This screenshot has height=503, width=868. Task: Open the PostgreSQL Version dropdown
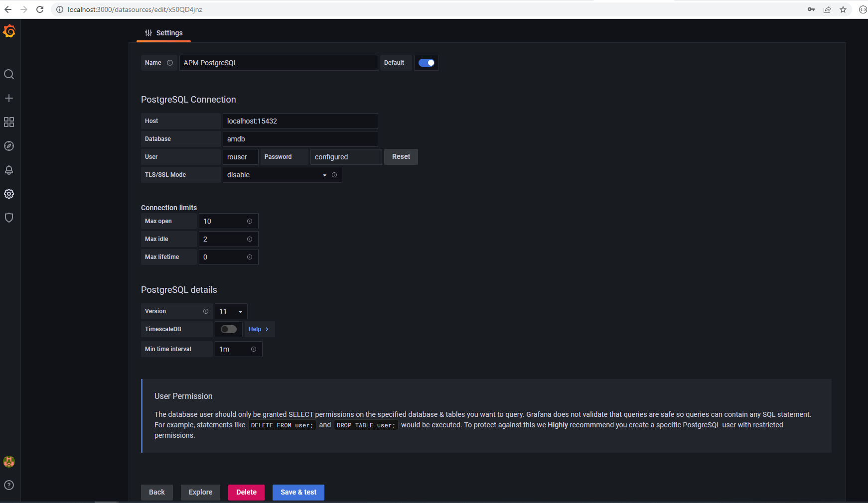[231, 311]
